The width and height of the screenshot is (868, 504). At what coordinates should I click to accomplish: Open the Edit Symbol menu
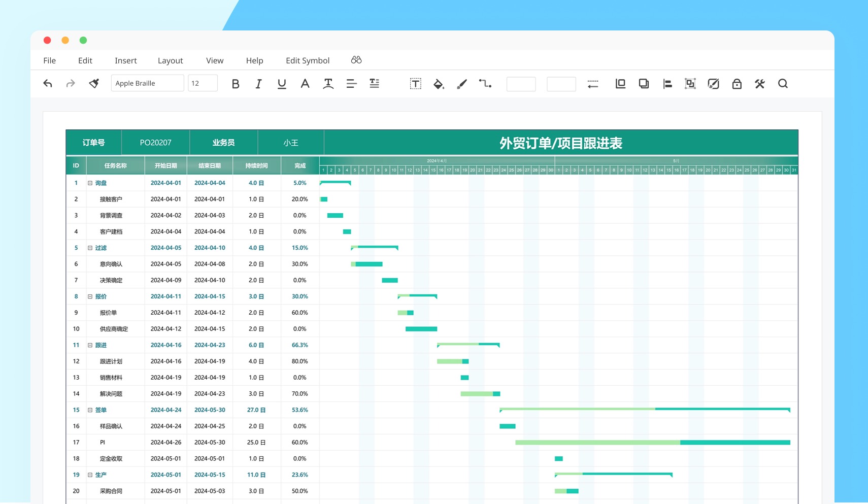click(x=308, y=61)
